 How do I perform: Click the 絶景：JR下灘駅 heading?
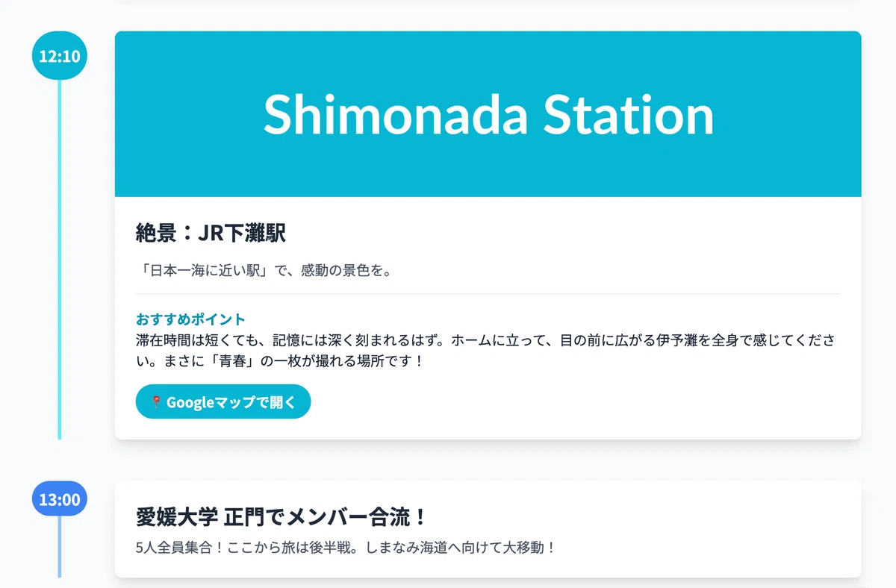point(211,234)
